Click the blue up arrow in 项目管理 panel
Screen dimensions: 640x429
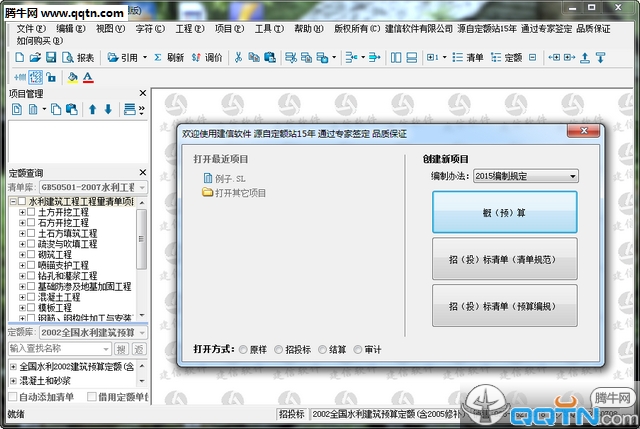(93, 109)
